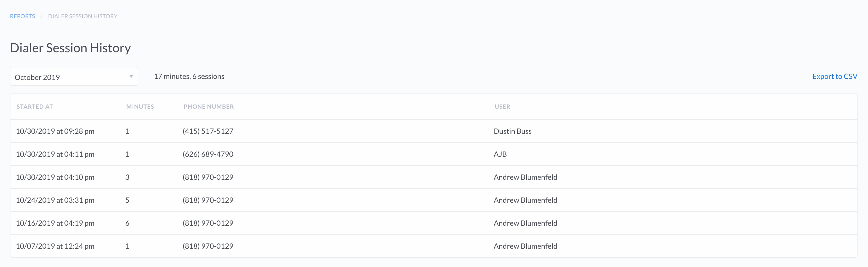868x267 pixels.
Task: Click phone number (415) 517-5127
Action: [208, 131]
